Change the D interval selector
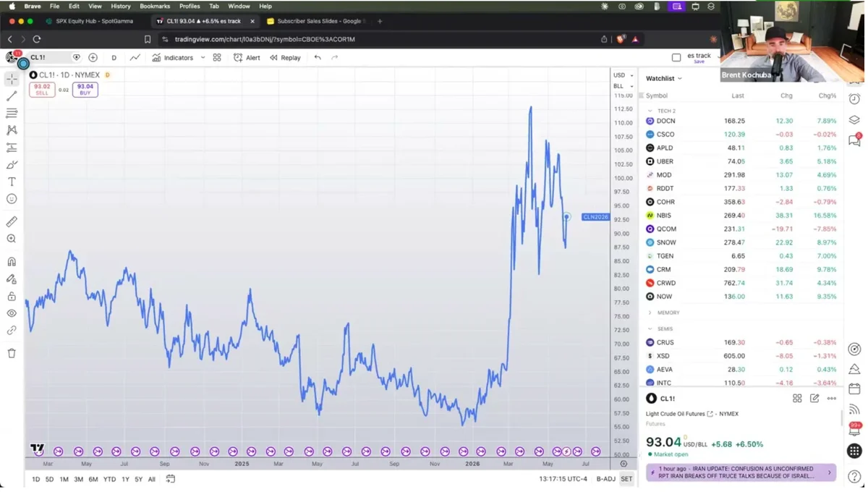Image resolution: width=868 pixels, height=492 pixels. pyautogui.click(x=114, y=57)
